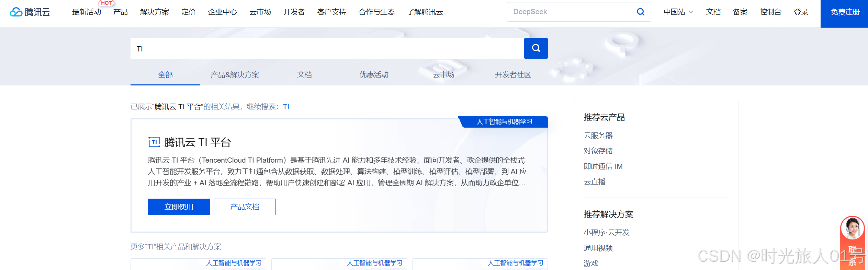Open the 解决方案 menu

(155, 12)
